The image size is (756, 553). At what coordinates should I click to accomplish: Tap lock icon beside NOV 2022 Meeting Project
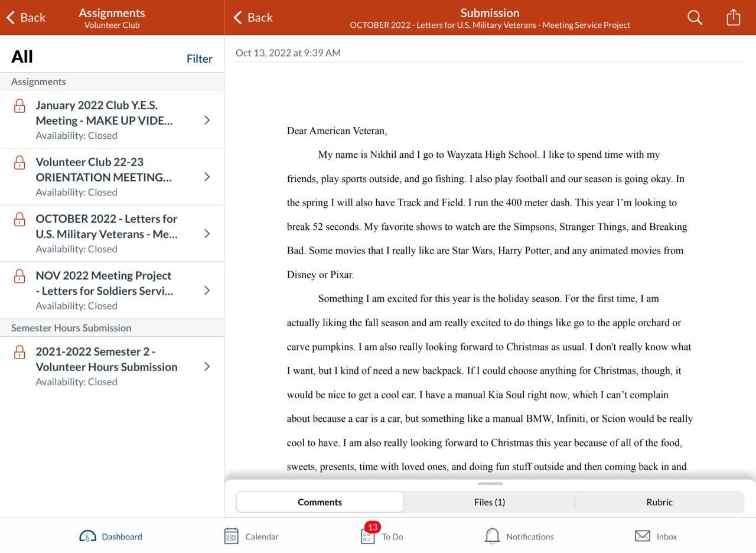pos(19,276)
